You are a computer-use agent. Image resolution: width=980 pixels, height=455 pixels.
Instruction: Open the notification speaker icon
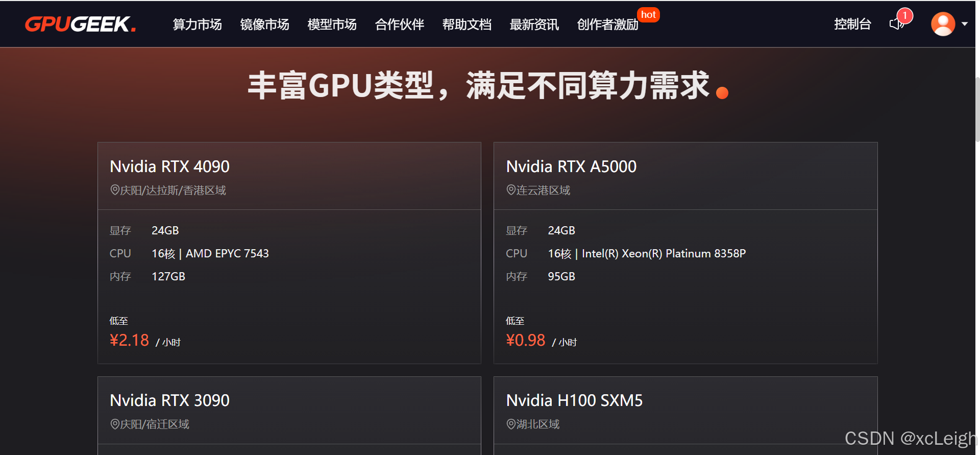point(896,24)
